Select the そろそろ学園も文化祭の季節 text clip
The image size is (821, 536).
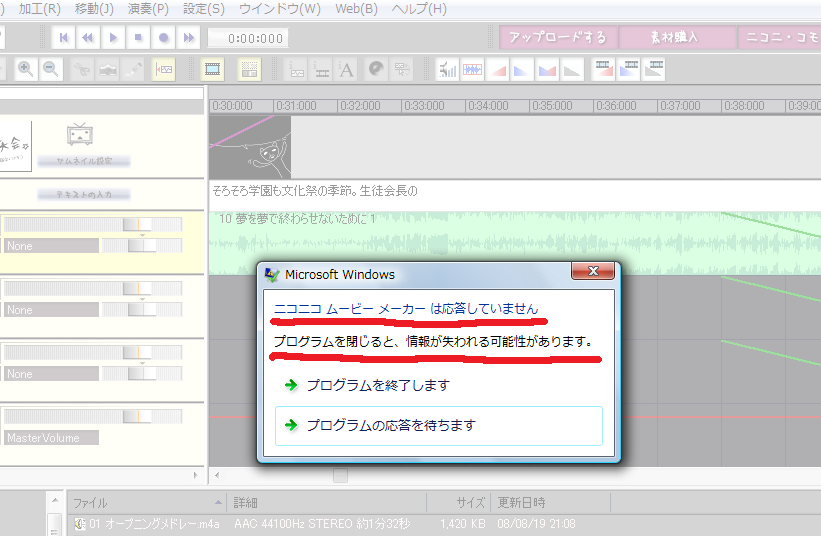click(x=315, y=191)
